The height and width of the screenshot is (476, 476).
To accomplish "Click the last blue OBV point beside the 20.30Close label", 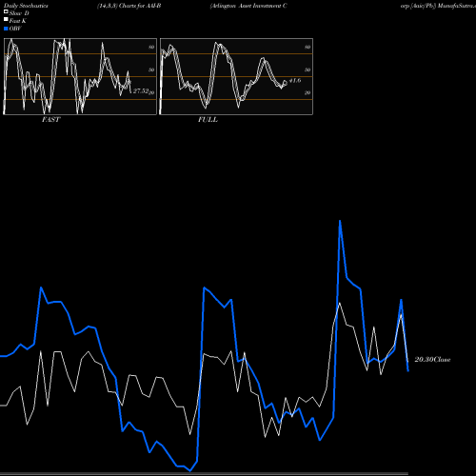I will [408, 370].
